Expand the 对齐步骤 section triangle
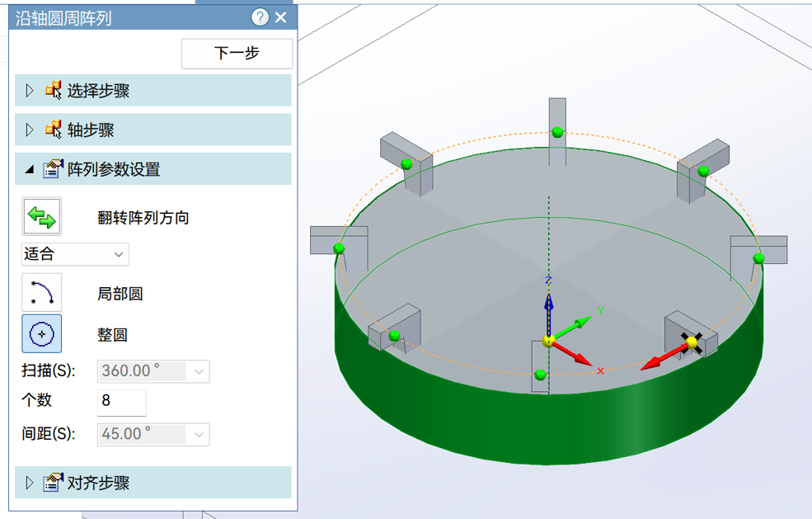 point(31,483)
